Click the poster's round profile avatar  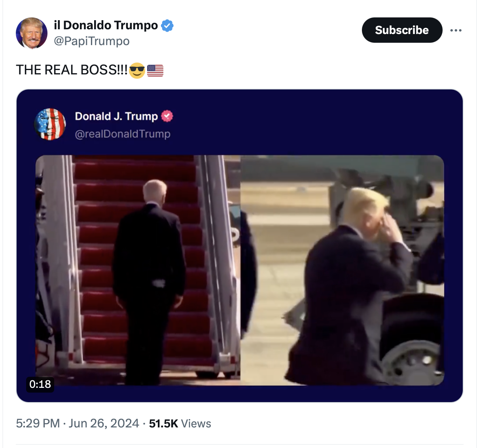click(32, 33)
